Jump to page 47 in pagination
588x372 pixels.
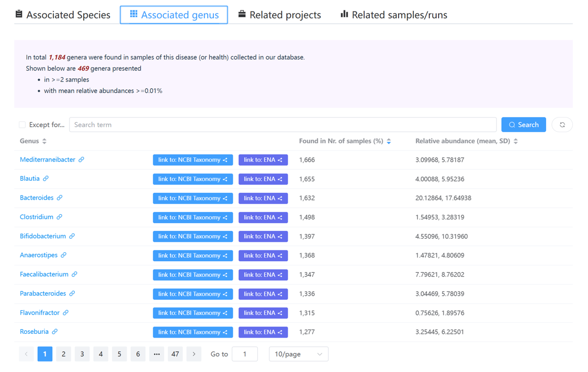click(175, 354)
